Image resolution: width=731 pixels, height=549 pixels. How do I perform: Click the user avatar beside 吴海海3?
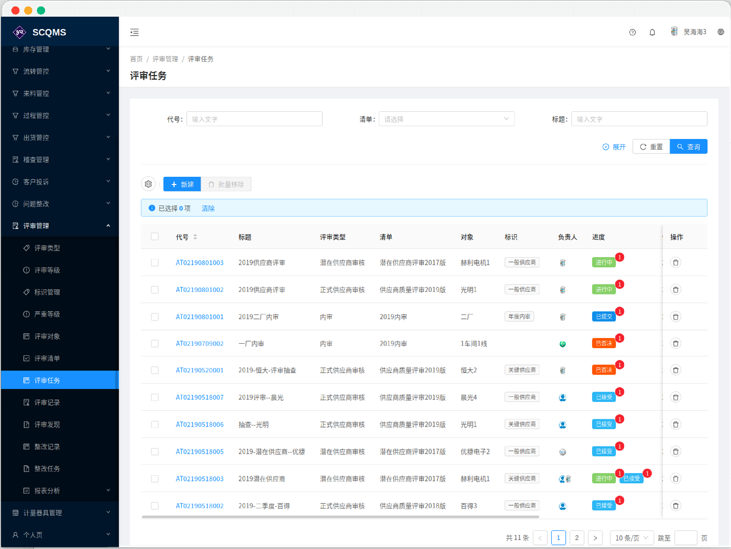pos(674,31)
